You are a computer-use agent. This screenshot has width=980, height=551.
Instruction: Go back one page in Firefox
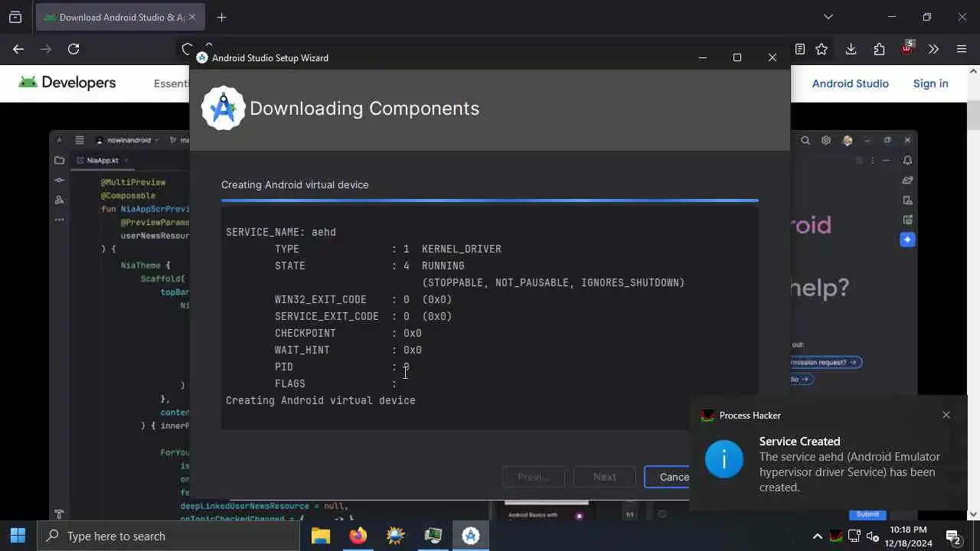(x=18, y=49)
